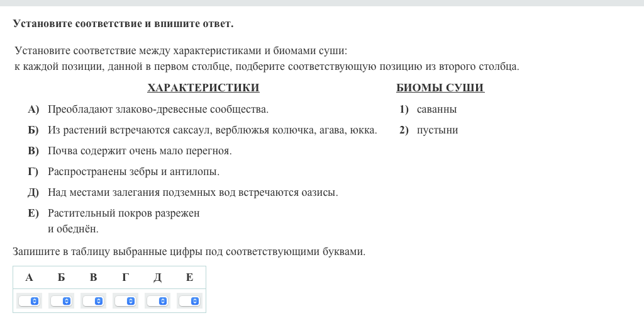
Task: Open the dropdown under column Д
Action: [x=157, y=301]
